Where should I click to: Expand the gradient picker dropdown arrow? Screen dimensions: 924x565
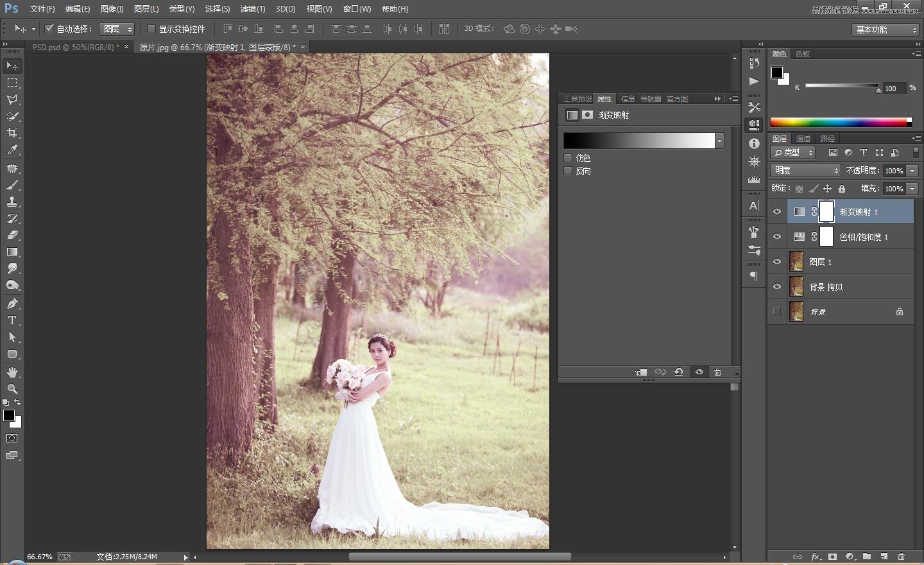(x=720, y=141)
